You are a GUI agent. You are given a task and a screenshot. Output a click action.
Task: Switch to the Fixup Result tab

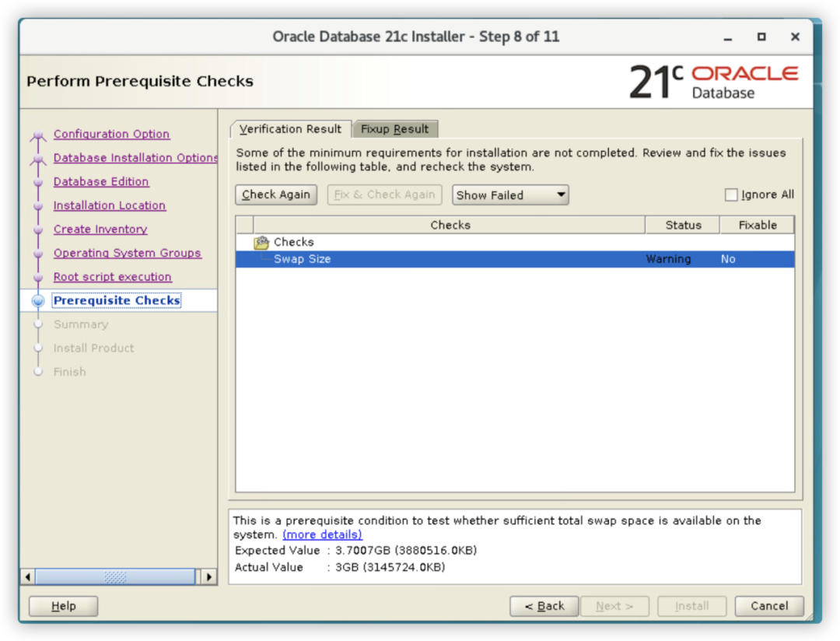[395, 129]
